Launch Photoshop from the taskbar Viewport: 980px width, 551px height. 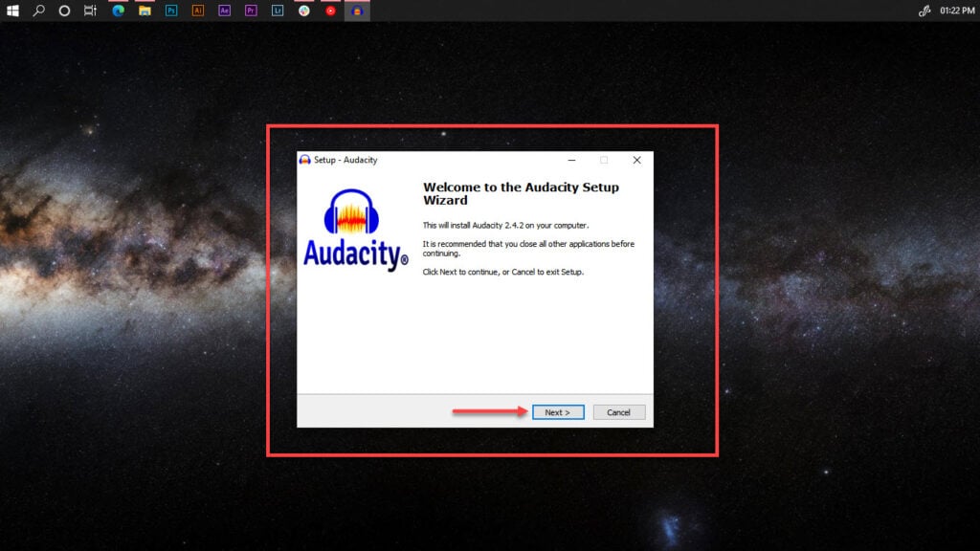pos(171,11)
